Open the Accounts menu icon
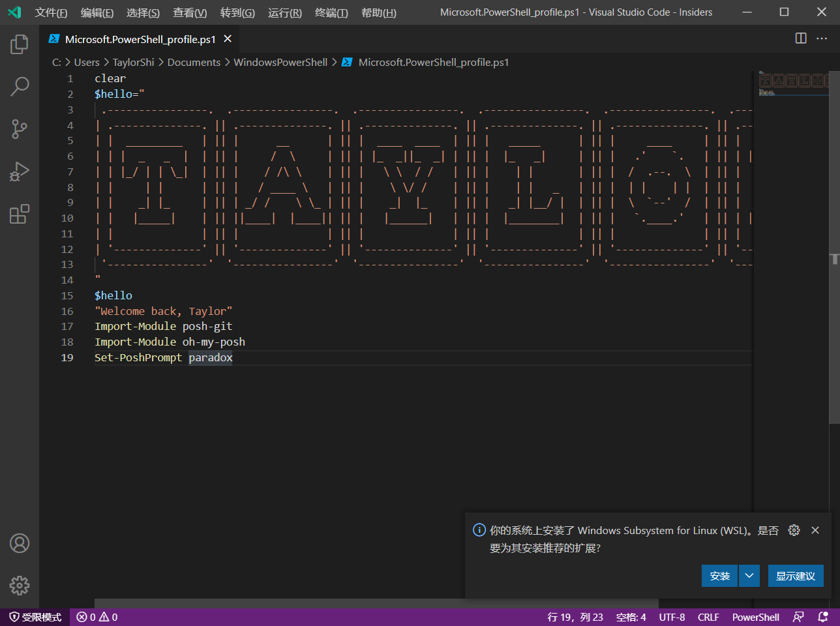The width and height of the screenshot is (840, 626). tap(20, 543)
